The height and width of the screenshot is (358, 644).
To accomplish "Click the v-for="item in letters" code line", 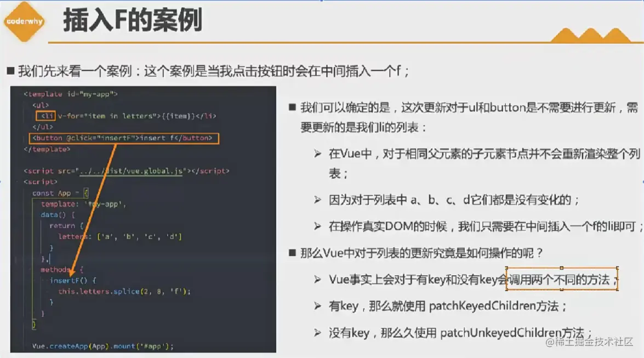I will [x=127, y=116].
